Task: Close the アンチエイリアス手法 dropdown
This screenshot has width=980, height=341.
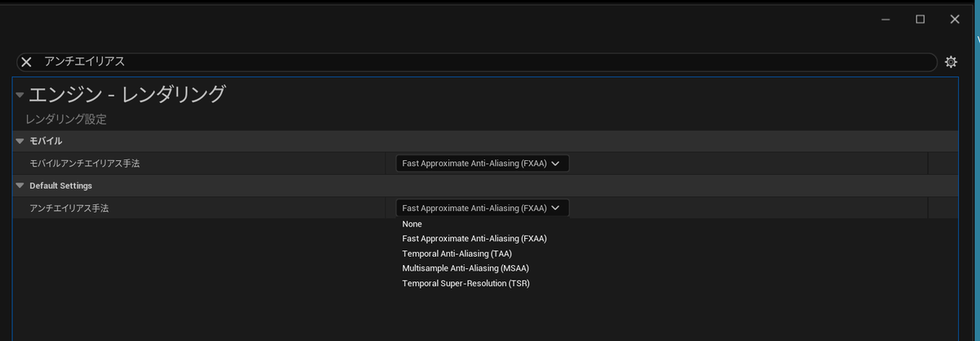Action: [482, 208]
